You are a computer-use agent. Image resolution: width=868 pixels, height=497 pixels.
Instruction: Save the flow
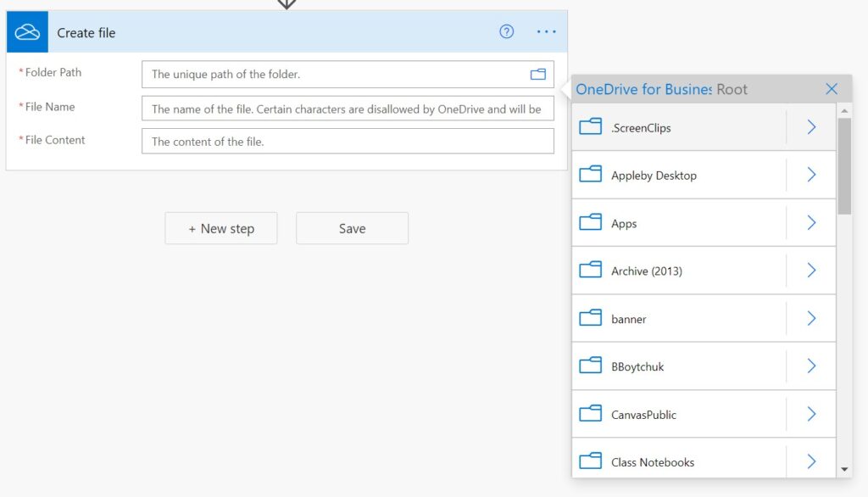click(352, 228)
